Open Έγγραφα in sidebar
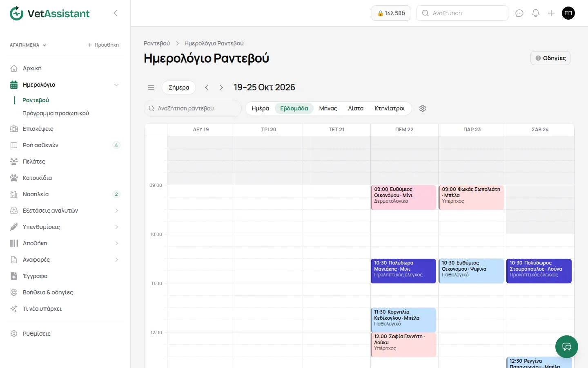 tap(65, 276)
